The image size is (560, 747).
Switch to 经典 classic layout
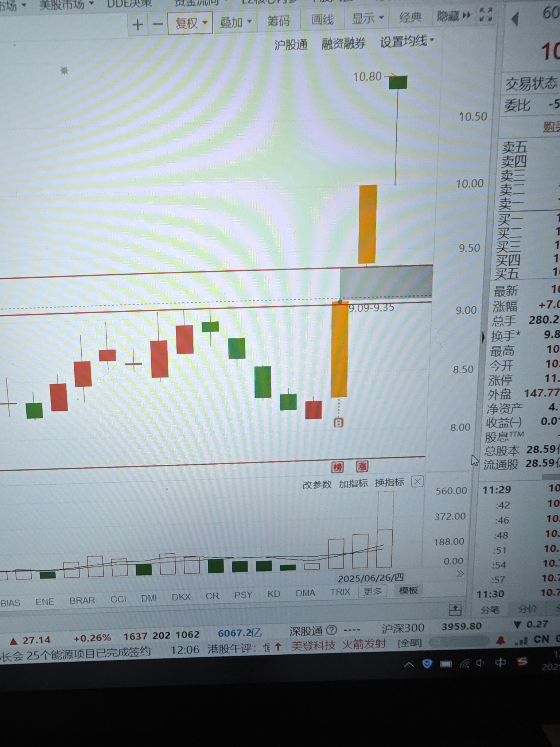tap(410, 17)
